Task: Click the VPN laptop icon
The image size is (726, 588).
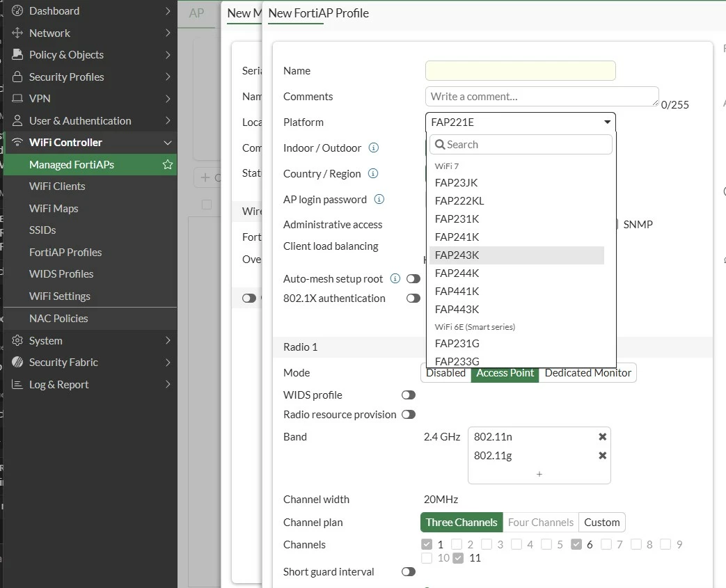Action: click(17, 99)
